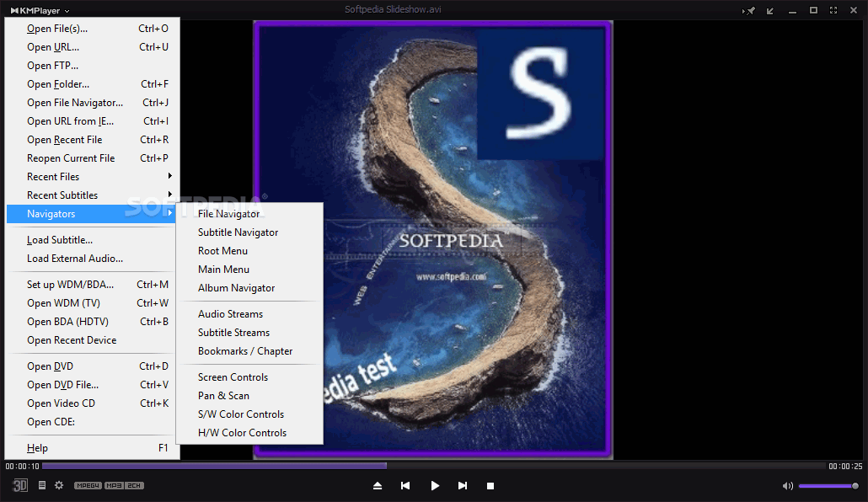Screen dimensions: 868x502
Task: Start playback with the play button
Action: 435,485
